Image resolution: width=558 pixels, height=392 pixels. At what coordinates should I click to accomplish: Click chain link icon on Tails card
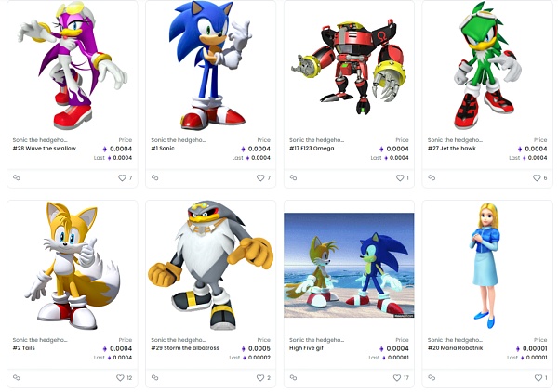point(16,378)
